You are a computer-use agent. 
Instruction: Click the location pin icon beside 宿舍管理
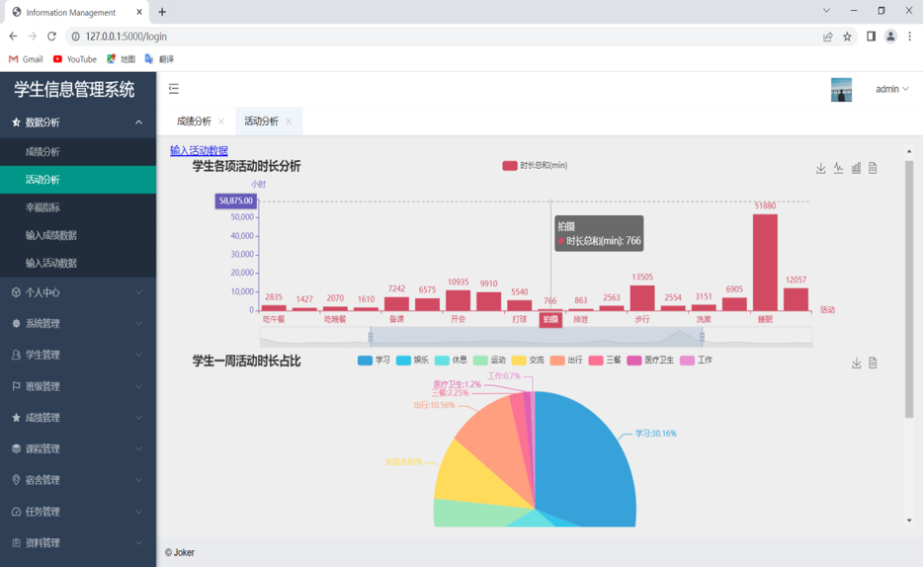(x=16, y=480)
